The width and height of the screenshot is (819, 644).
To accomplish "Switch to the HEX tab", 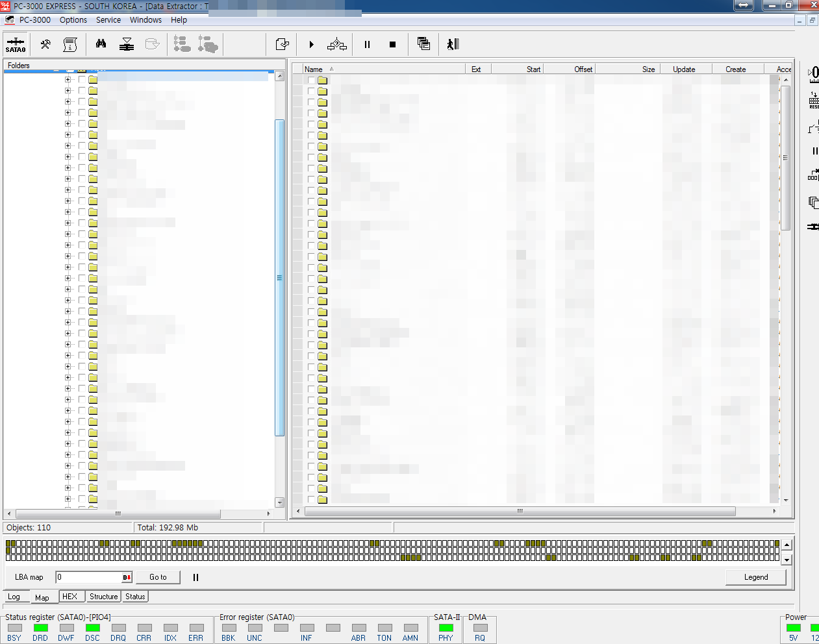I will 70,597.
